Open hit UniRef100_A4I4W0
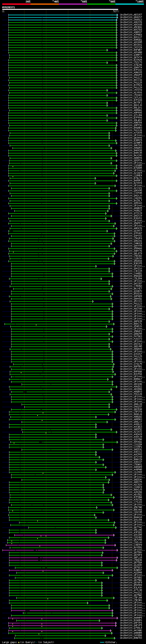Image resolution: width=146 pixels, height=644 pixels. 131,630
